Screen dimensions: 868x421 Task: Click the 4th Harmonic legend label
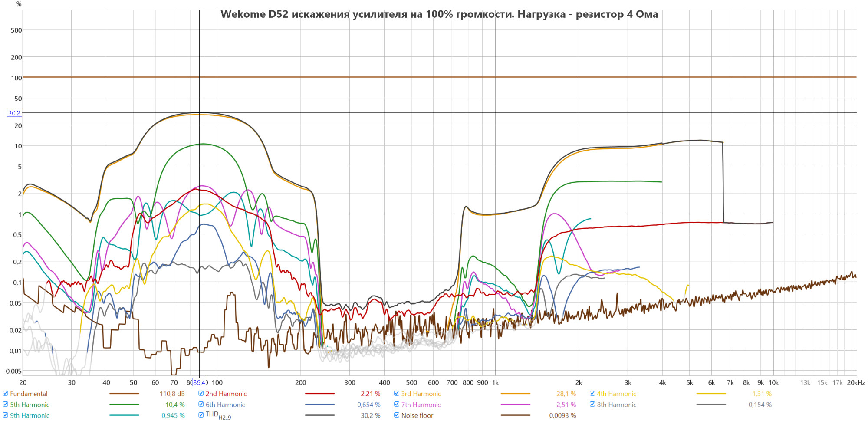[616, 394]
